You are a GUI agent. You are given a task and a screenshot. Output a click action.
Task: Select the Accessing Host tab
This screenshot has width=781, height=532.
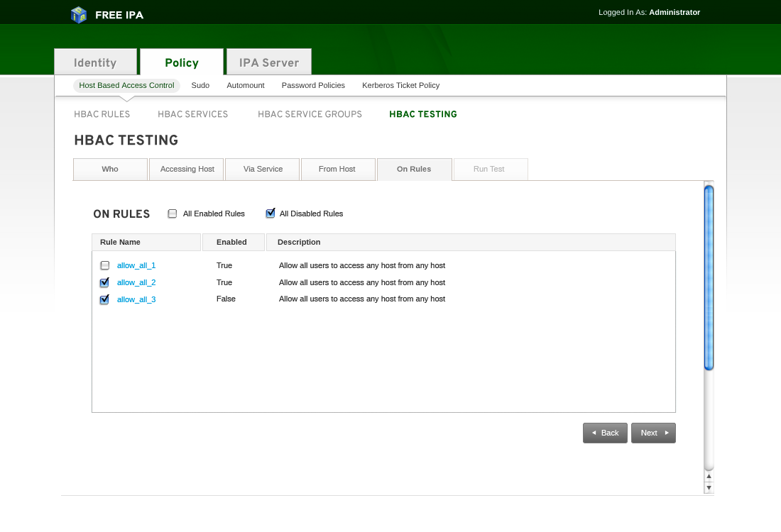(x=187, y=170)
